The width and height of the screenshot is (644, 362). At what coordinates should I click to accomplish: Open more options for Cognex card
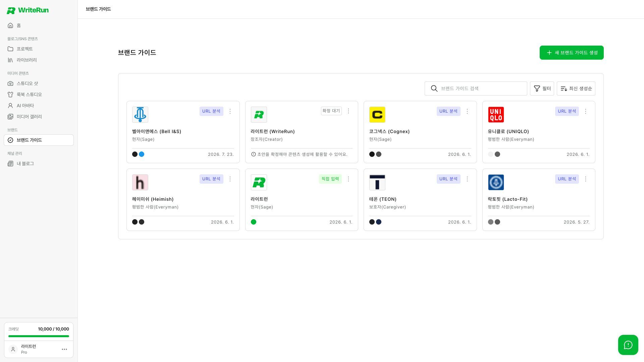(467, 111)
